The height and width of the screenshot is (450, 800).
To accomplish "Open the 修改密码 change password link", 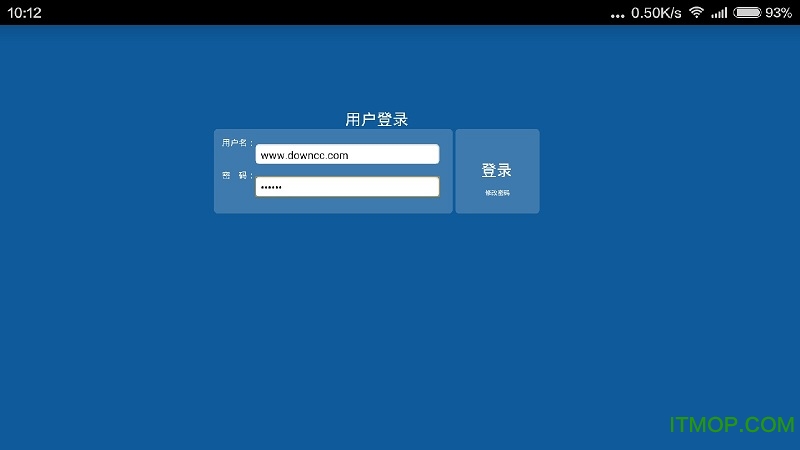I will click(x=497, y=193).
